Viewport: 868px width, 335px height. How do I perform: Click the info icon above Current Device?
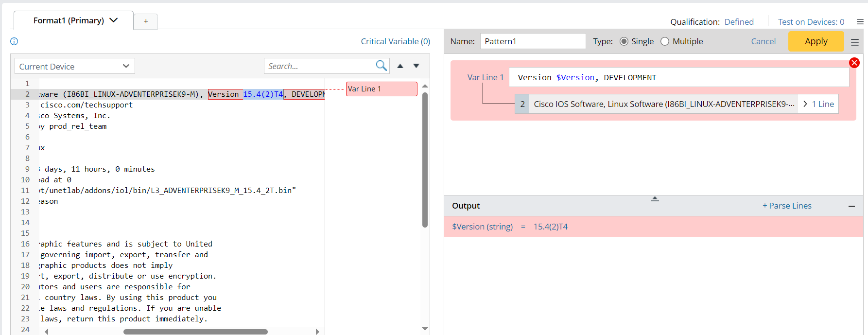(14, 41)
